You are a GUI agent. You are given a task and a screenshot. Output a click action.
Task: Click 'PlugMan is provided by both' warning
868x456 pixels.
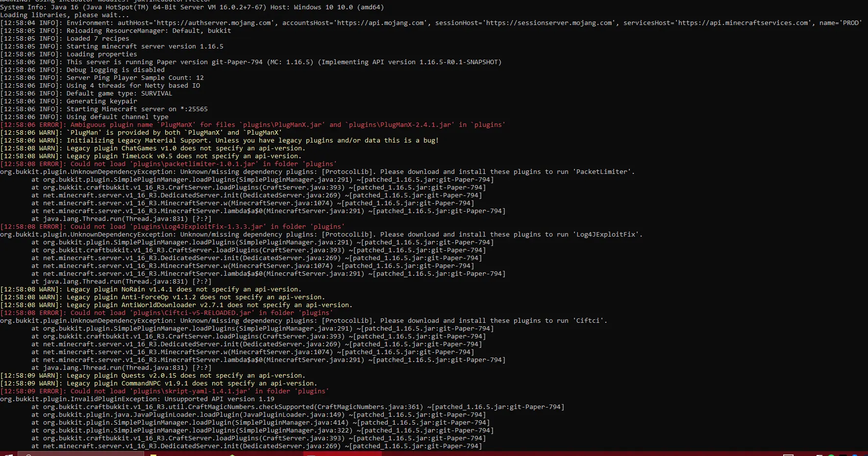click(141, 133)
